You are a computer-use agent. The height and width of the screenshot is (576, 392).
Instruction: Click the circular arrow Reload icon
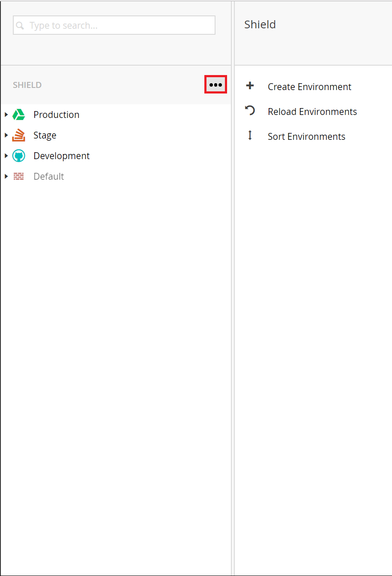[250, 111]
